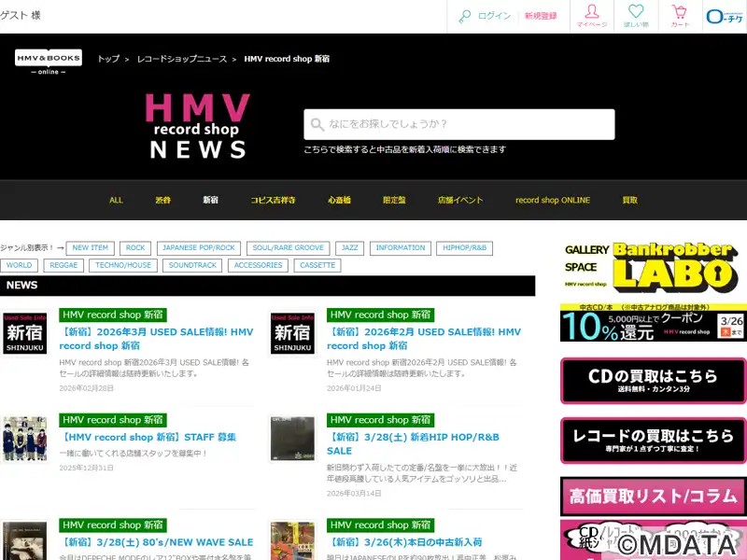Image resolution: width=747 pixels, height=560 pixels.
Task: Open 3/26 中古新入荷 article thumbnail
Action: 292,541
